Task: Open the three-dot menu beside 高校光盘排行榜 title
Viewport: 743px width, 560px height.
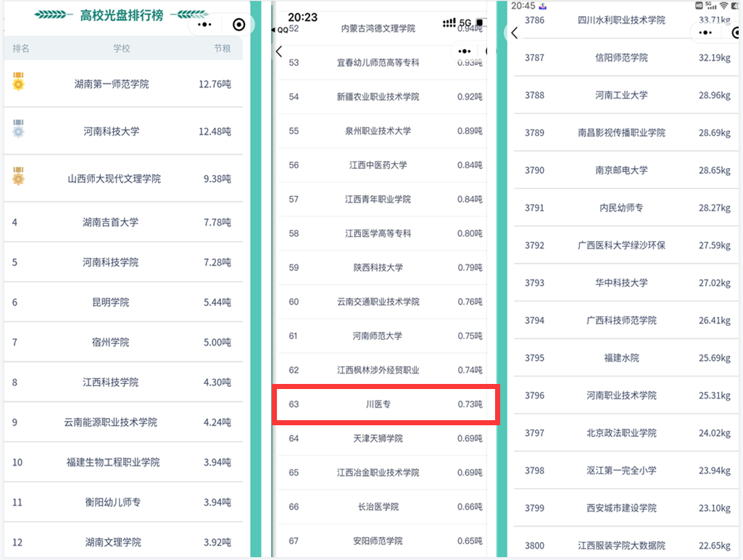Action: pos(205,24)
